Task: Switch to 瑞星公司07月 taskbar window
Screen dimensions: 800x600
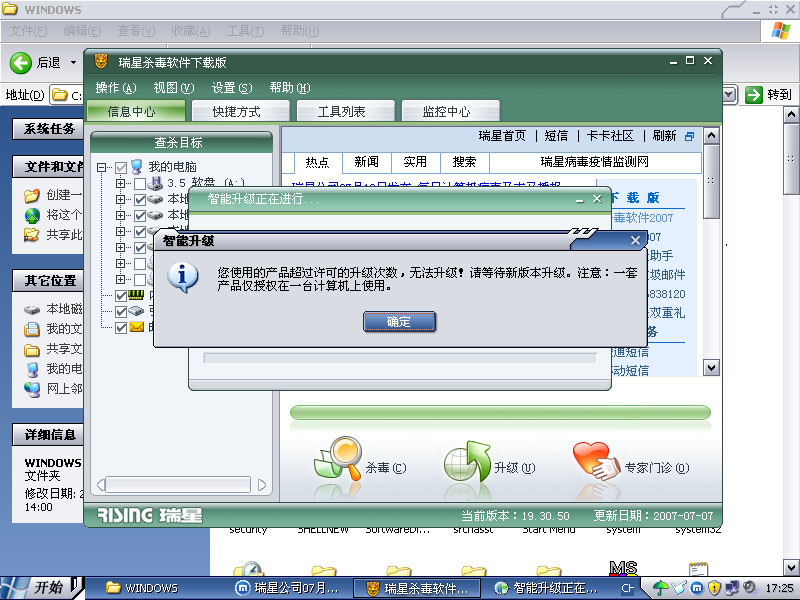Action: [289, 588]
